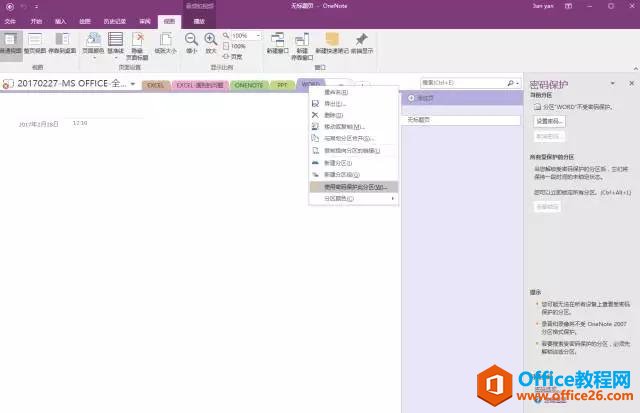This screenshot has width=640, height=413.
Task: Expand Section Color (分区颜色) submenu
Action: (354, 198)
